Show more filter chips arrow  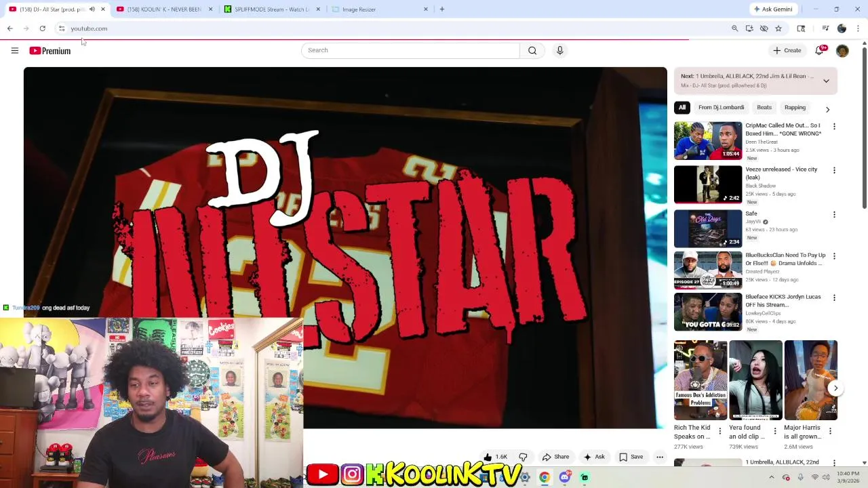827,108
